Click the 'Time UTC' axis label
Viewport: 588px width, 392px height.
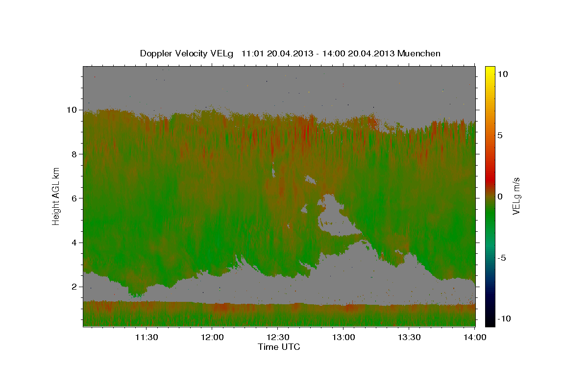(279, 347)
